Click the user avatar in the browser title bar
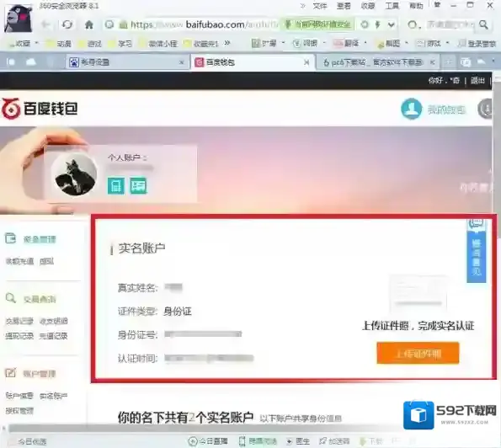The height and width of the screenshot is (448, 501). click(x=19, y=19)
